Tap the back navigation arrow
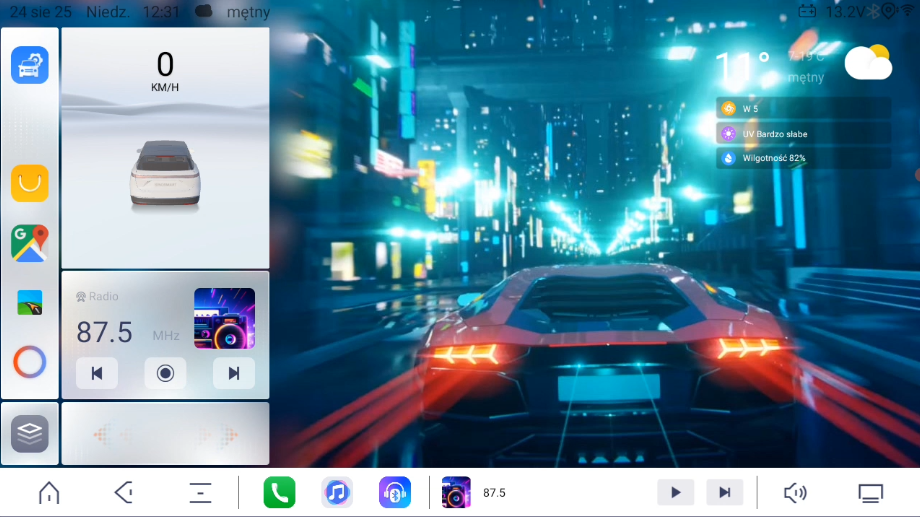Image resolution: width=920 pixels, height=517 pixels. click(124, 493)
